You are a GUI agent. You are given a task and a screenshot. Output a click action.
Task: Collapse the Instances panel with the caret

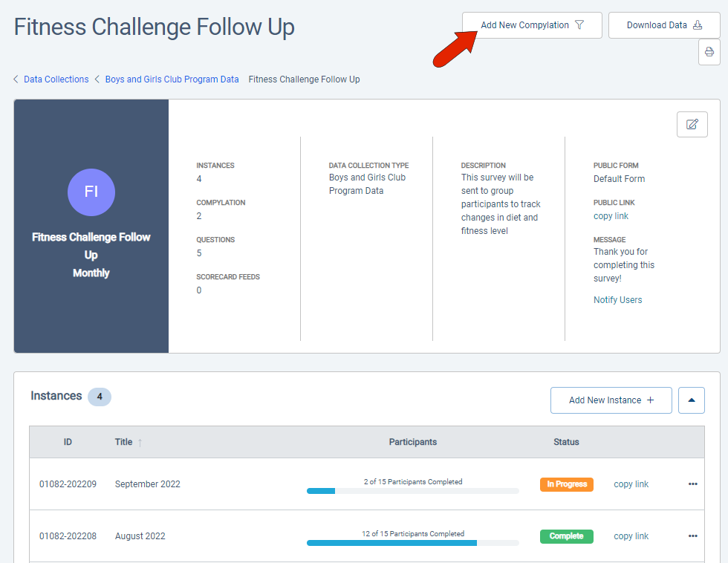pos(692,400)
